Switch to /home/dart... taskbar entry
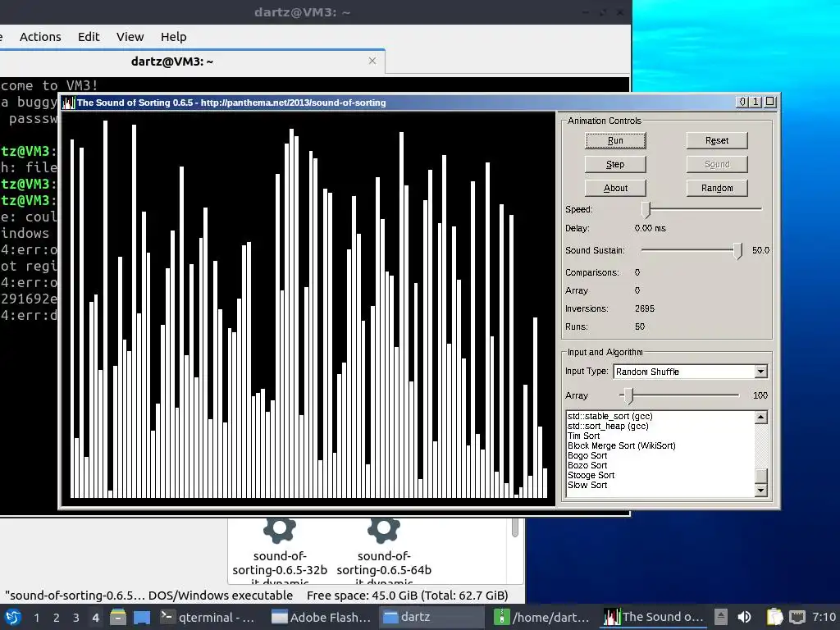The height and width of the screenshot is (630, 840). [x=541, y=617]
